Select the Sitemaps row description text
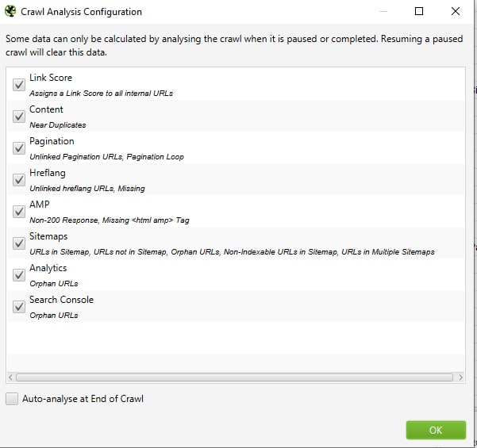 [x=232, y=252]
